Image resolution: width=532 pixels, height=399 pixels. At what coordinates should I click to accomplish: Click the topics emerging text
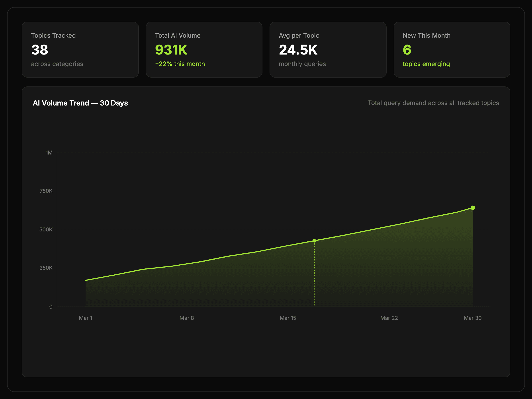pyautogui.click(x=426, y=64)
